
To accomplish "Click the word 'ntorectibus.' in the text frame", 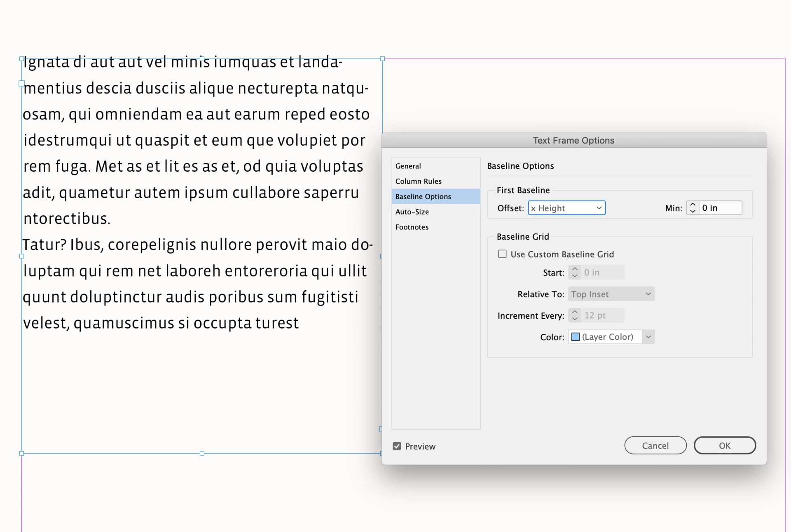I will coord(67,219).
